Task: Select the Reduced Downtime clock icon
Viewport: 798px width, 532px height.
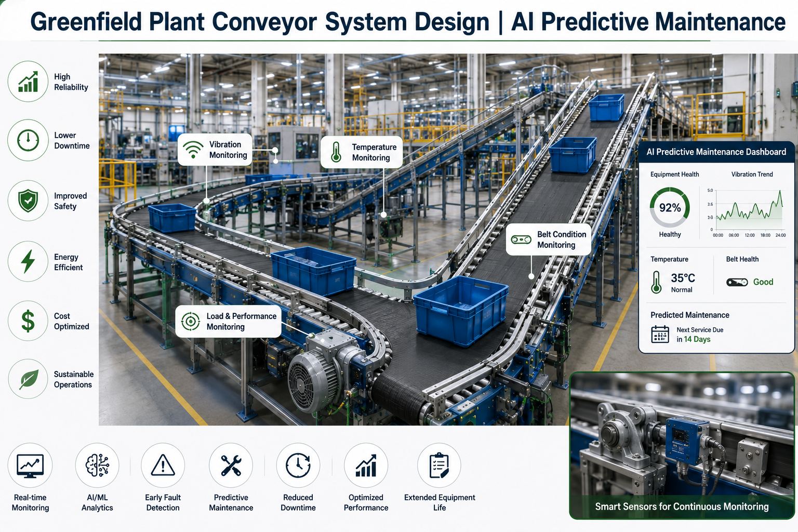Action: (298, 465)
